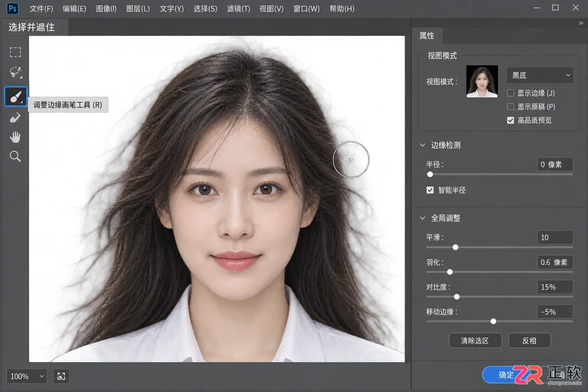The width and height of the screenshot is (588, 392).
Task: Select the Hand tool
Action: (16, 137)
